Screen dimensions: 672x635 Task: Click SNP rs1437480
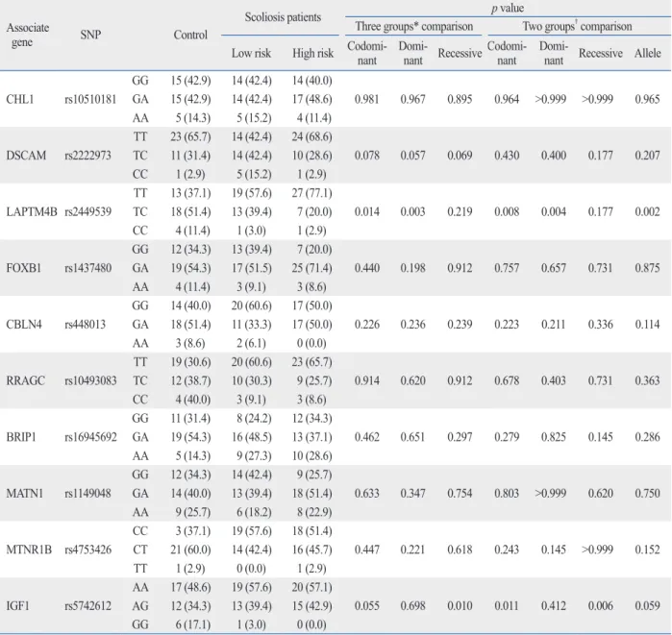click(x=87, y=268)
